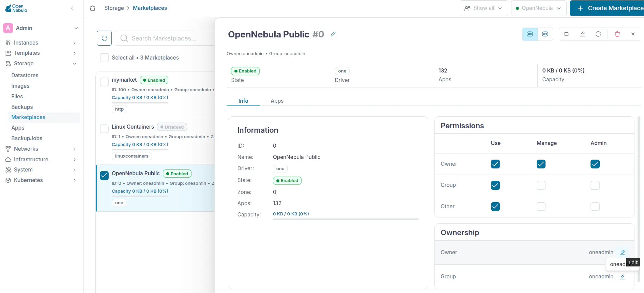Expand the Kubernetes menu chevron

click(75, 180)
